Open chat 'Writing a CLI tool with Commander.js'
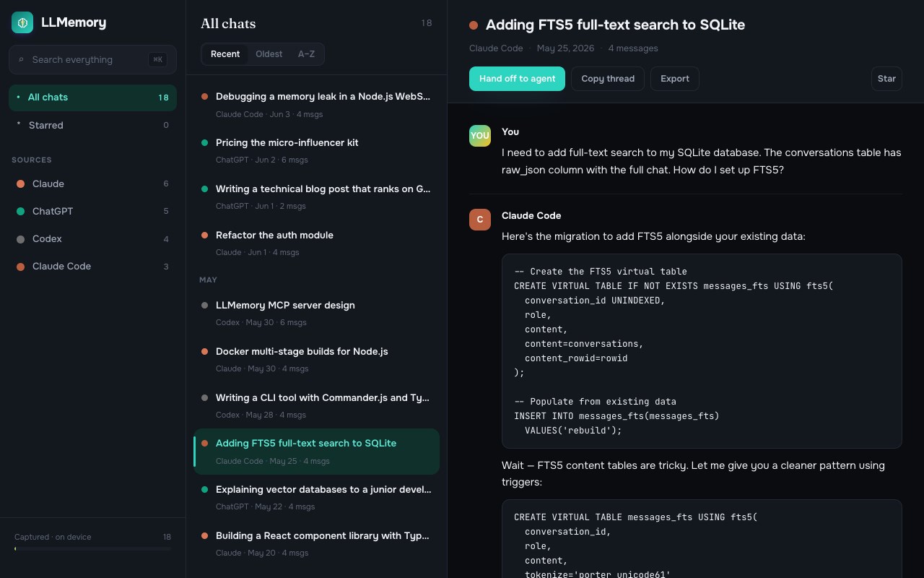This screenshot has height=578, width=924. [x=316, y=406]
